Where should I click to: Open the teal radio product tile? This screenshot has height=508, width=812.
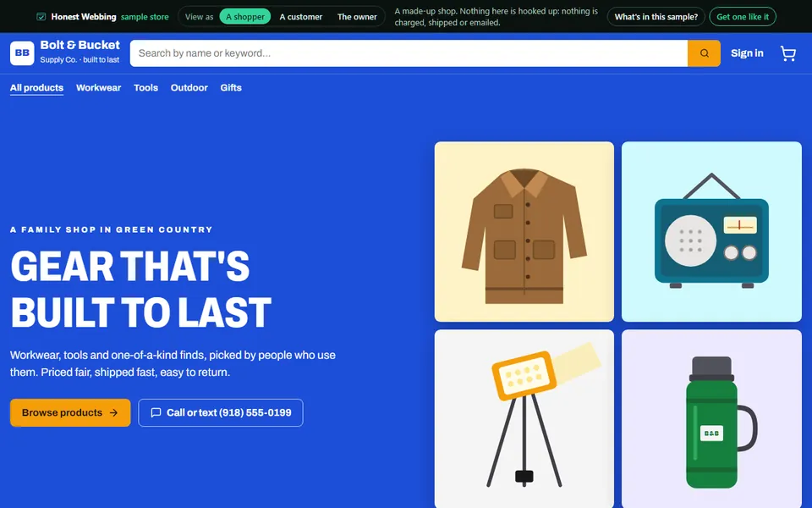[x=711, y=232]
